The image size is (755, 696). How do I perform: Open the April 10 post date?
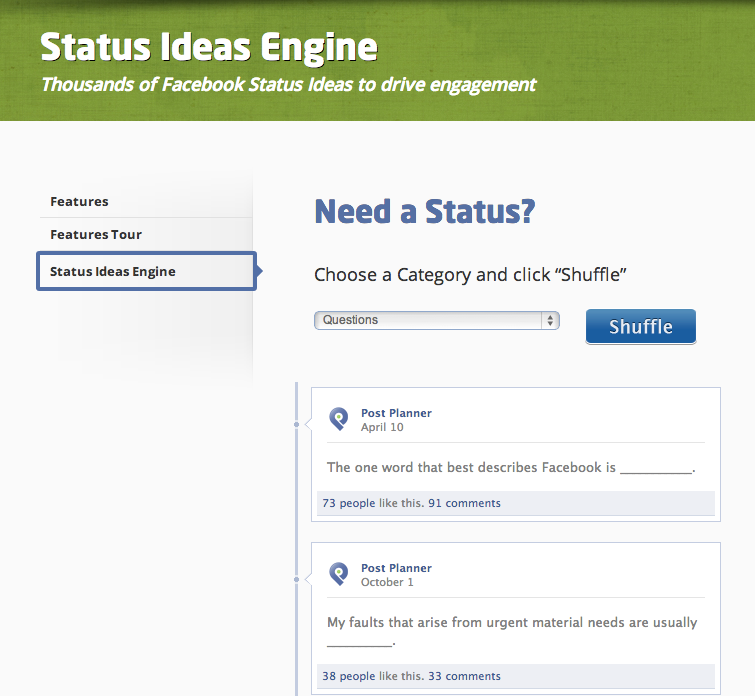coord(382,427)
